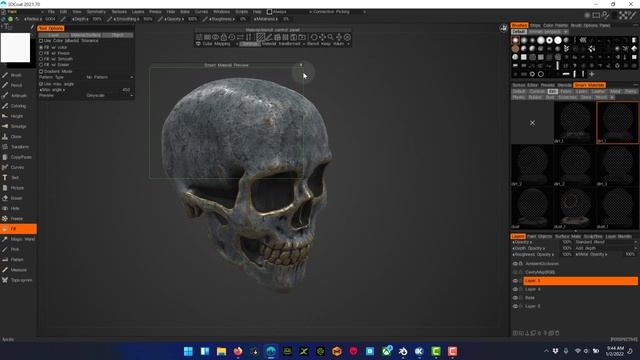Open the Add depth dropdown
Viewport: 640px width, 360px height.
606,248
